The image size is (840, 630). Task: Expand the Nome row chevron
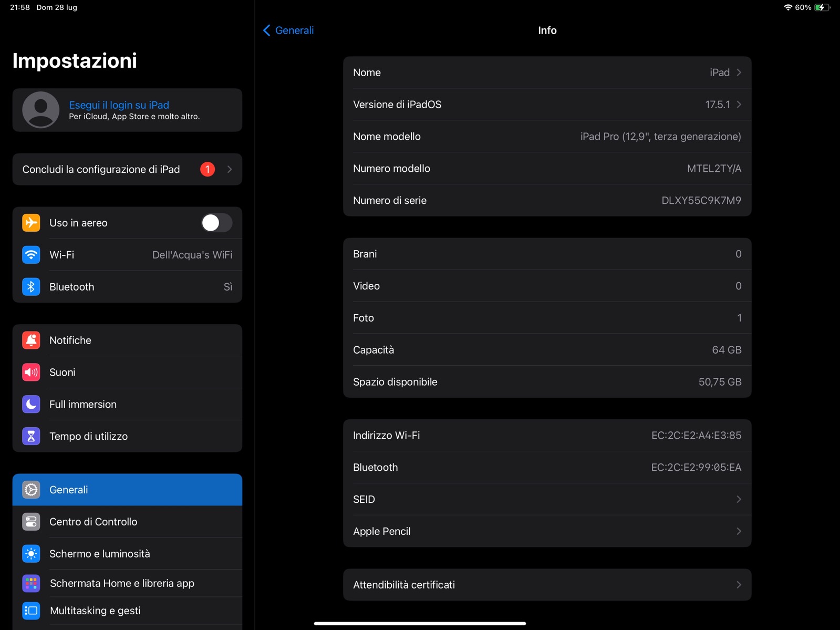[739, 73]
